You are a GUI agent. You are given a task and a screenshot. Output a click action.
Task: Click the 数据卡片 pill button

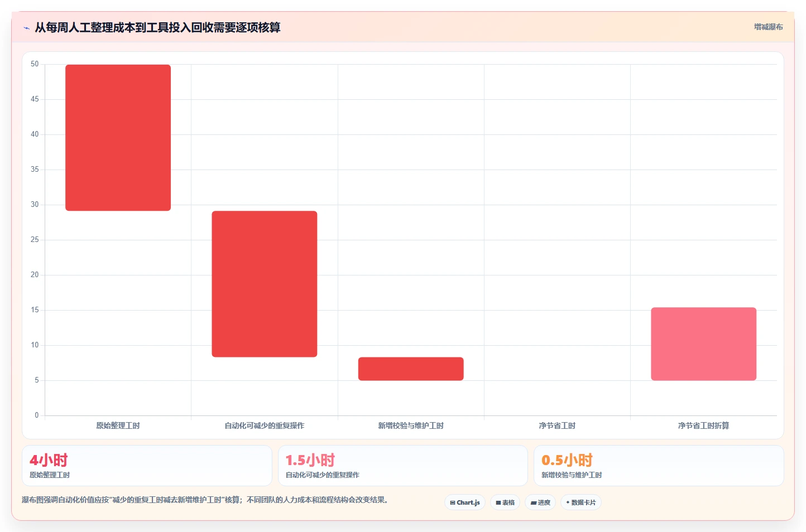[581, 502]
